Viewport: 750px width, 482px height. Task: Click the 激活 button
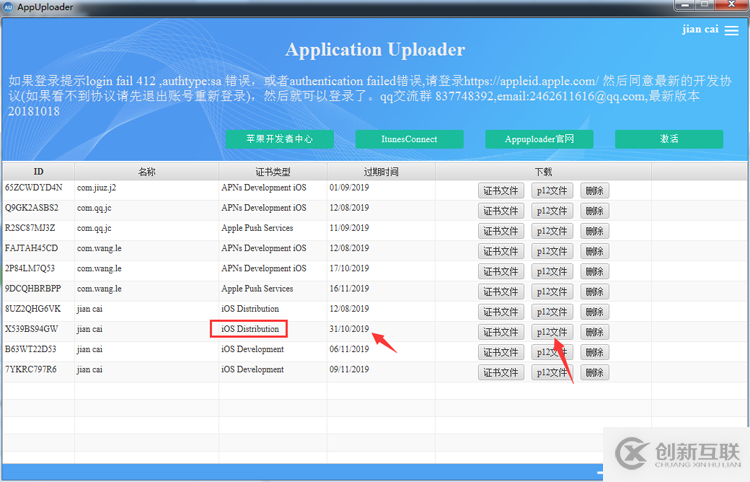click(x=669, y=139)
